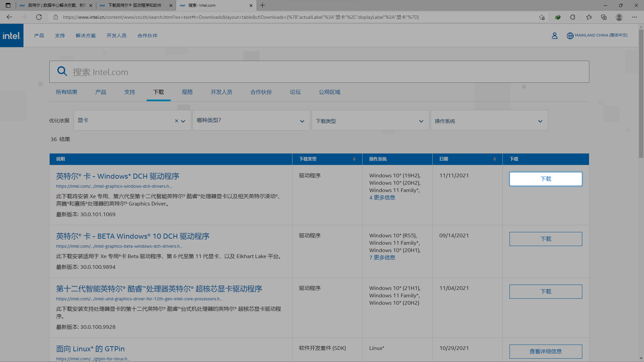Add page to favorites icon in address bar
644x362 pixels.
coord(542,17)
